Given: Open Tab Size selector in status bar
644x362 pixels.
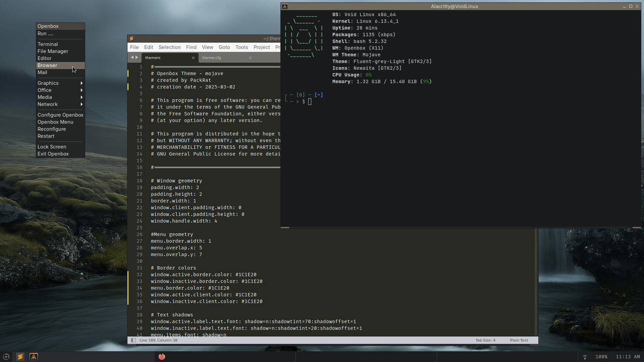Looking at the screenshot, I should click(x=485, y=340).
